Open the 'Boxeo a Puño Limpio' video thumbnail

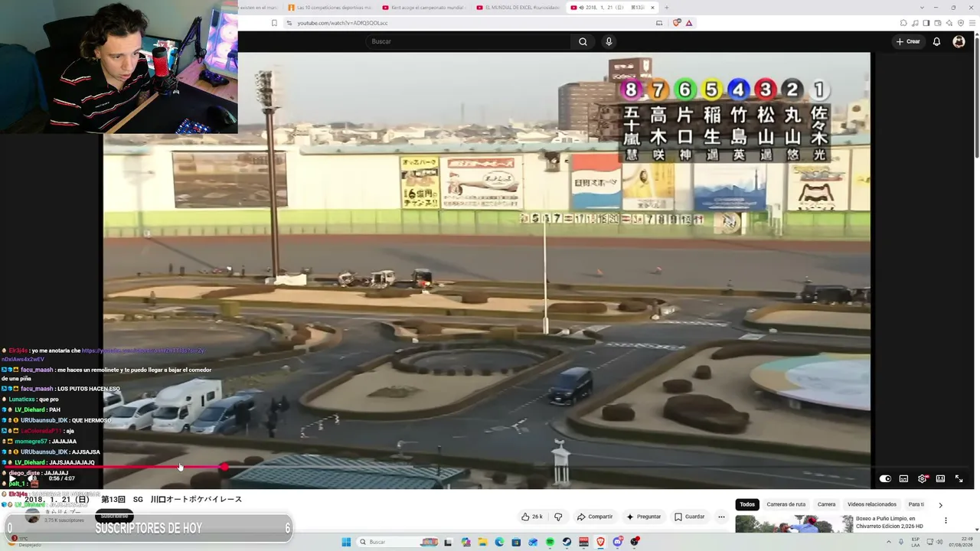(x=794, y=523)
